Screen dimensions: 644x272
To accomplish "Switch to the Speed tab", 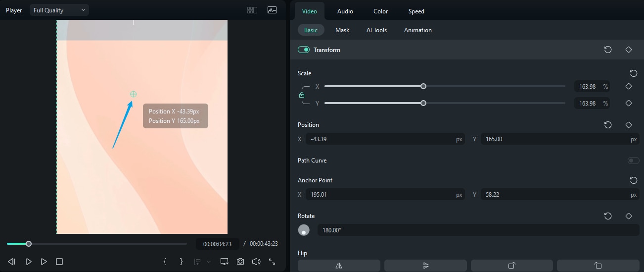I will click(416, 11).
